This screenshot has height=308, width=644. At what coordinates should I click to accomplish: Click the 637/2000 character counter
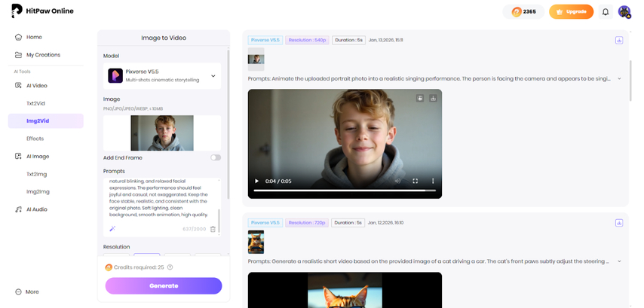pos(195,229)
